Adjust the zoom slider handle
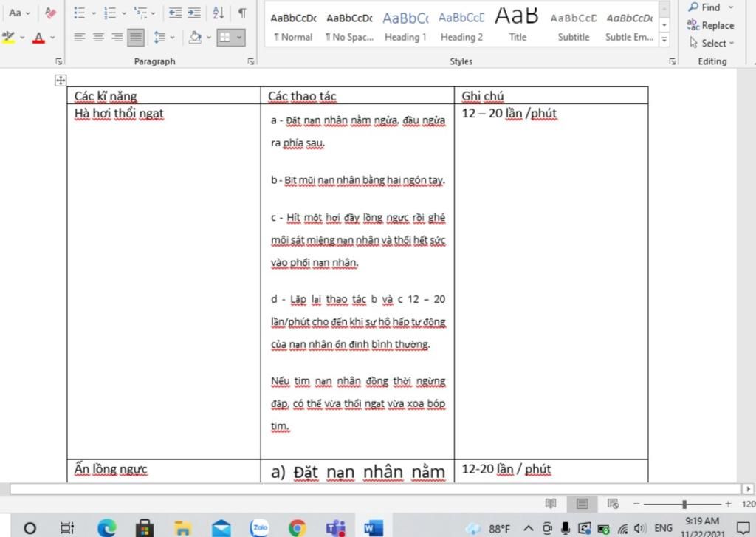 pyautogui.click(x=684, y=504)
